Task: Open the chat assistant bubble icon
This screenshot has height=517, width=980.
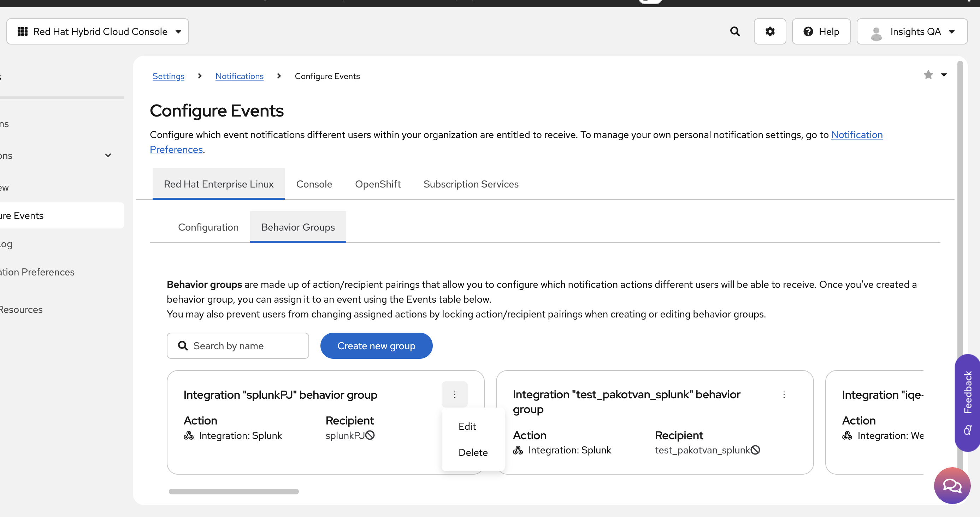Action: click(952, 485)
